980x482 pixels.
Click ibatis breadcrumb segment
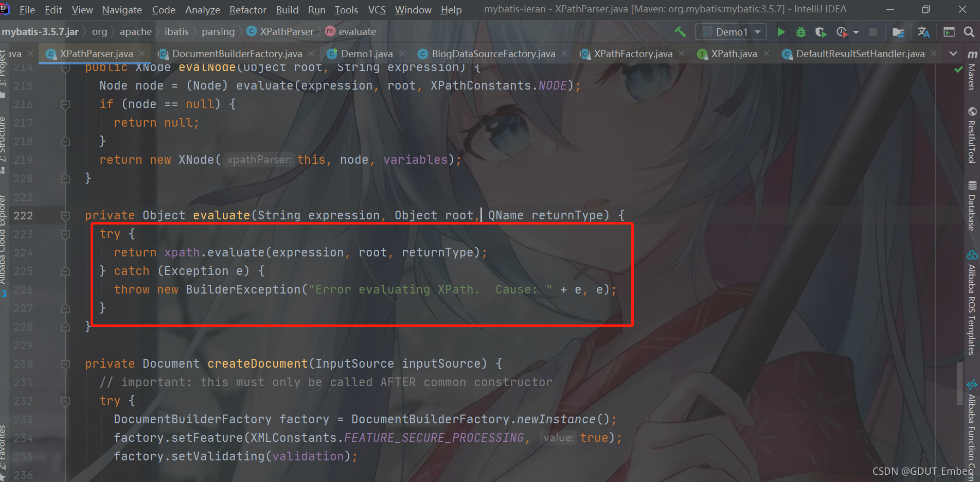click(176, 32)
